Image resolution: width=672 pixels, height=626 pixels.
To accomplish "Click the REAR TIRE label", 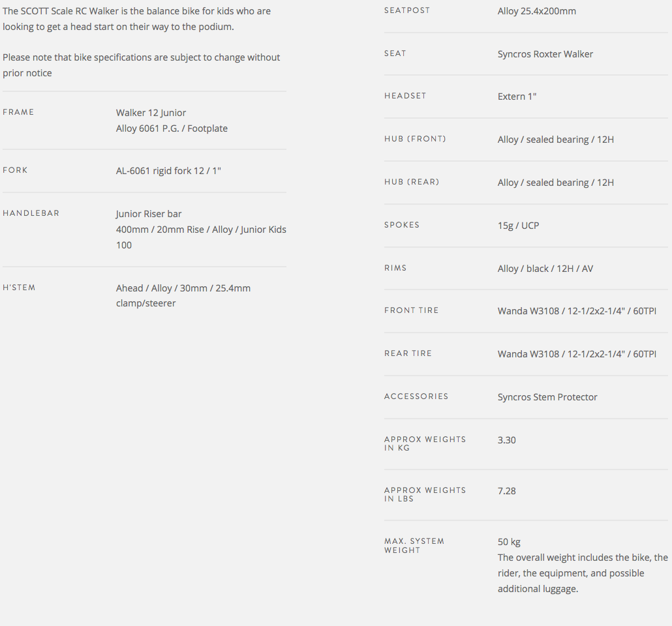I will pos(408,353).
